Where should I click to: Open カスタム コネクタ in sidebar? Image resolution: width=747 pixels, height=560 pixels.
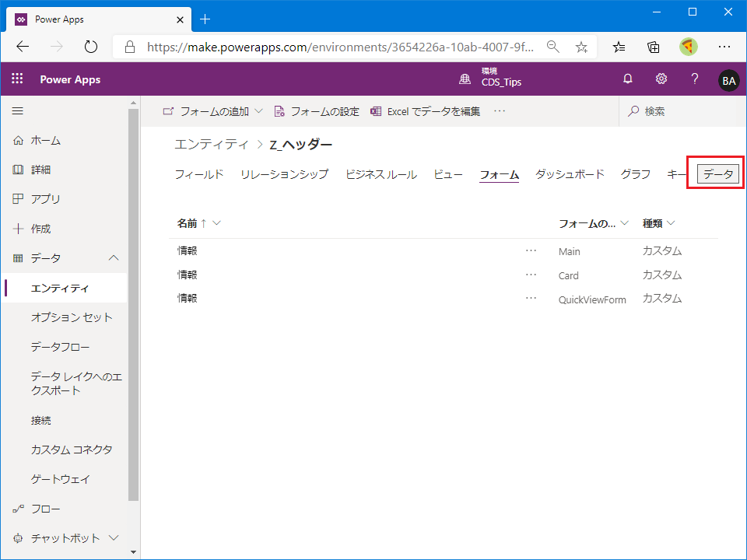click(72, 450)
